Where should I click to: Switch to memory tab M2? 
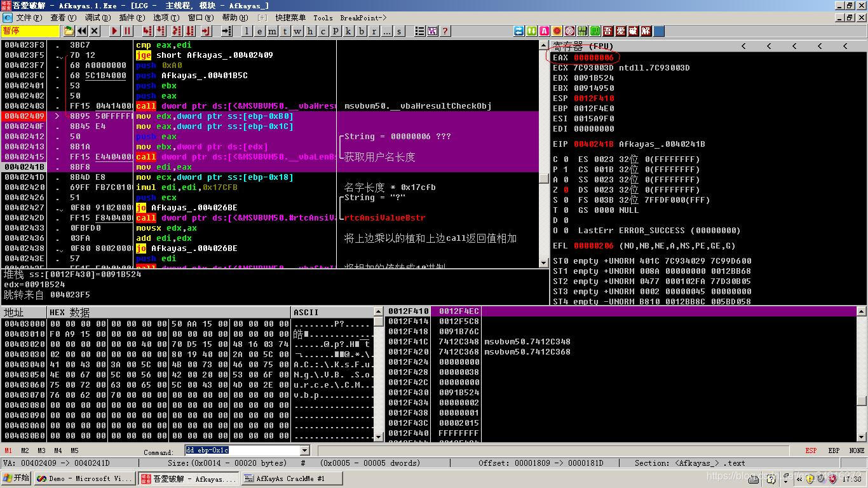[25, 451]
